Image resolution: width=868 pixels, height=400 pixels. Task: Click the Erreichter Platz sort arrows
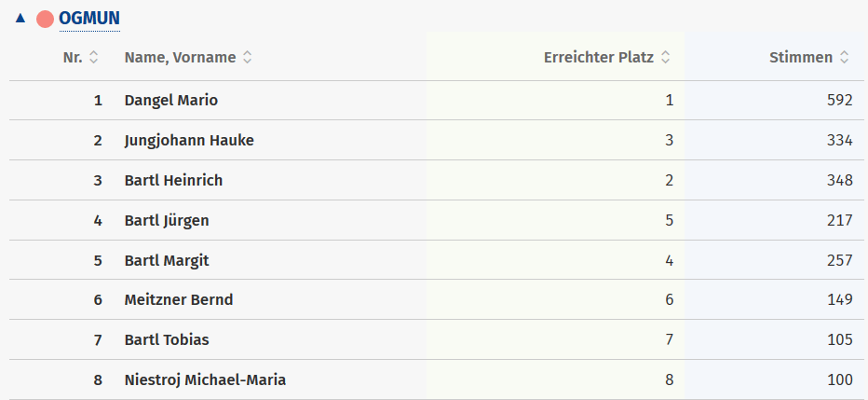coord(665,58)
